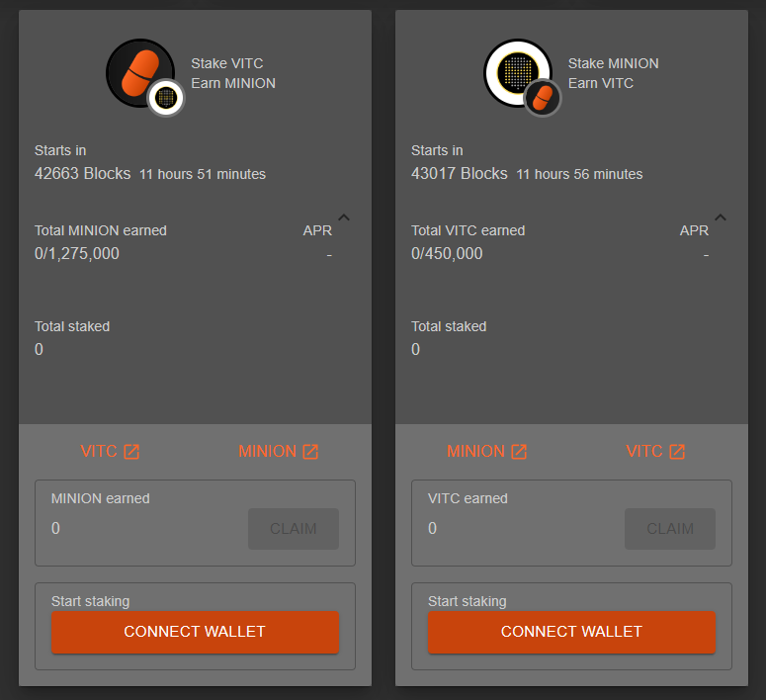Click the 'Total MINION earned' label
The height and width of the screenshot is (700, 766).
tap(101, 230)
